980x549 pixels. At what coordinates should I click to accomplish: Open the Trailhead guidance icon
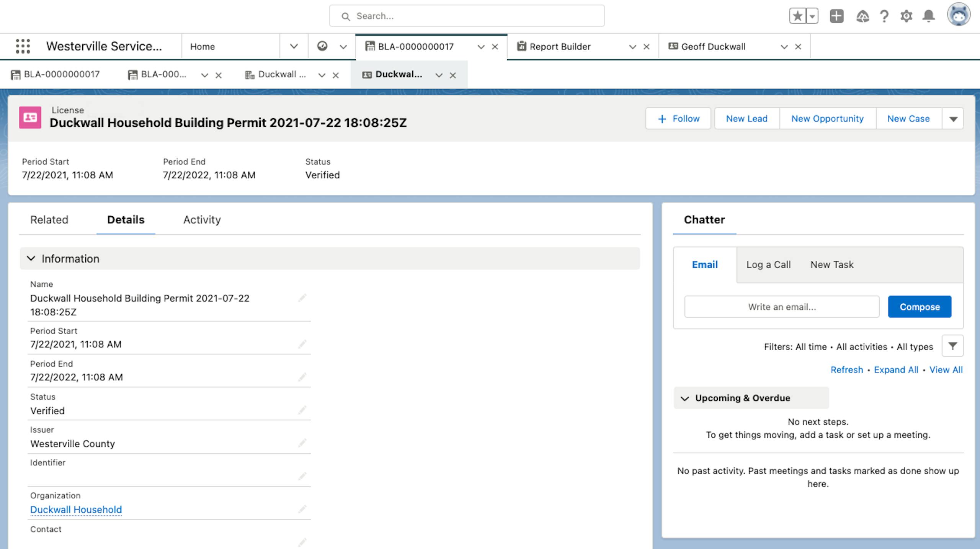click(x=862, y=16)
